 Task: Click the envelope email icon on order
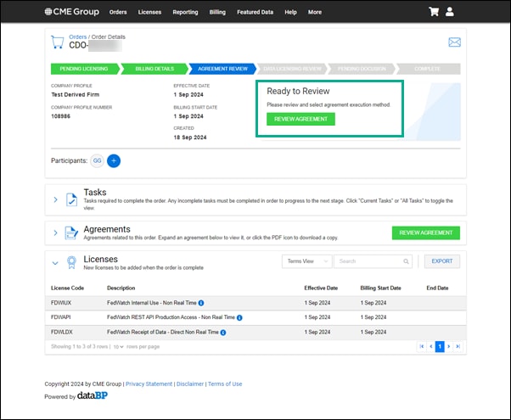(x=454, y=42)
